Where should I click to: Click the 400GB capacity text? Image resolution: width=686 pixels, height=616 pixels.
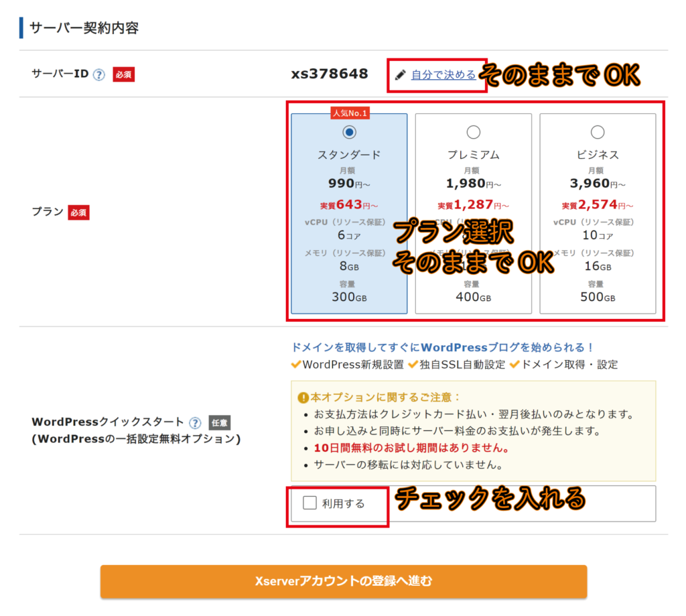[474, 297]
